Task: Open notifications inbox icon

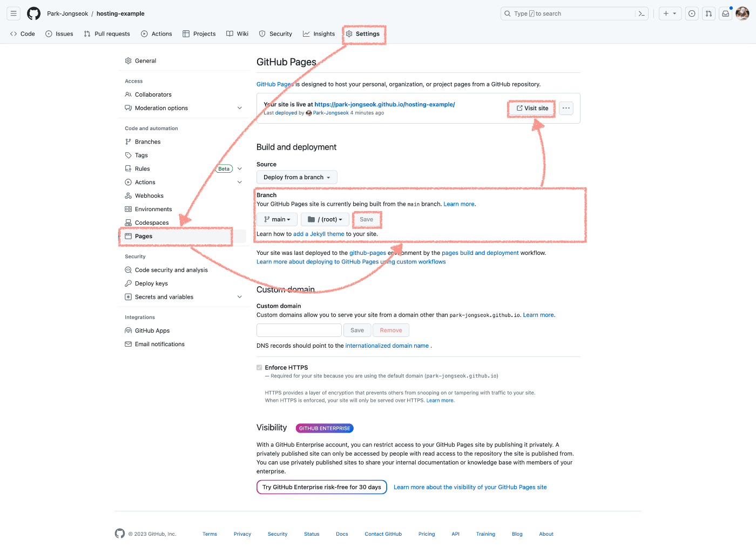Action: coord(726,14)
